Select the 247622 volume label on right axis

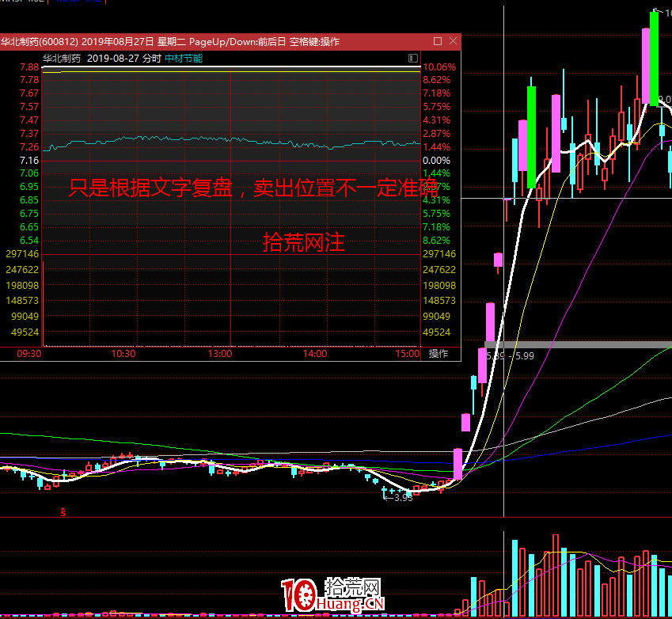coord(439,270)
